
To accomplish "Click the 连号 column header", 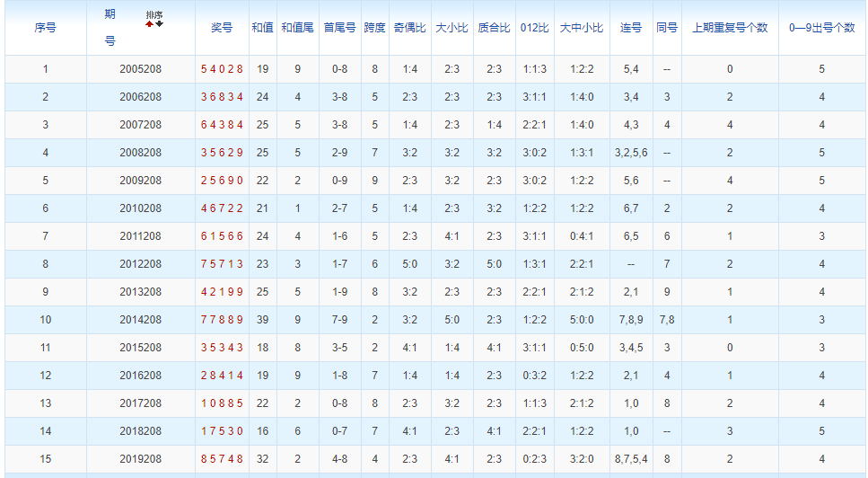I will (x=631, y=28).
